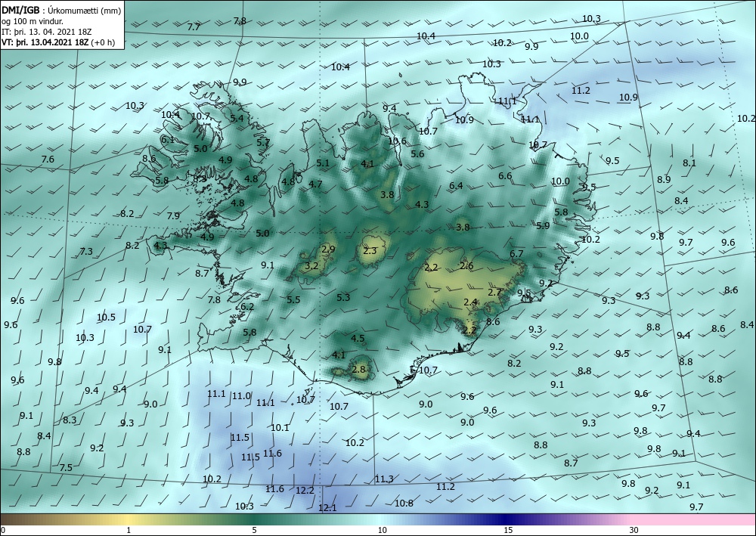756x536 pixels.
Task: Click the 5.7 value on the map
Action: point(263,143)
